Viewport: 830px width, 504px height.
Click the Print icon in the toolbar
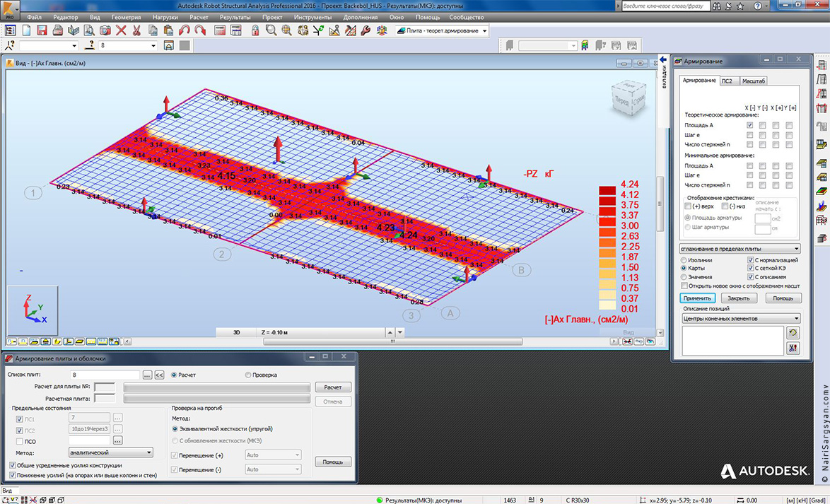(x=58, y=30)
